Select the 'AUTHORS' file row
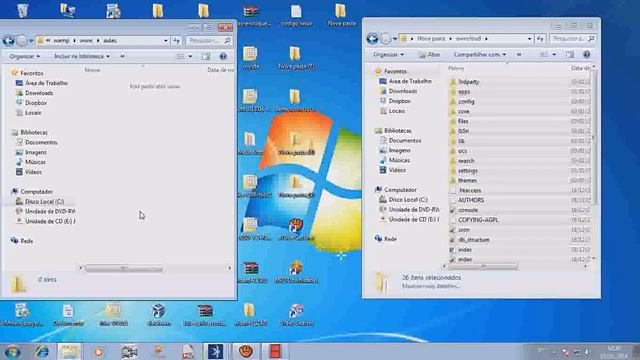 pos(519,200)
